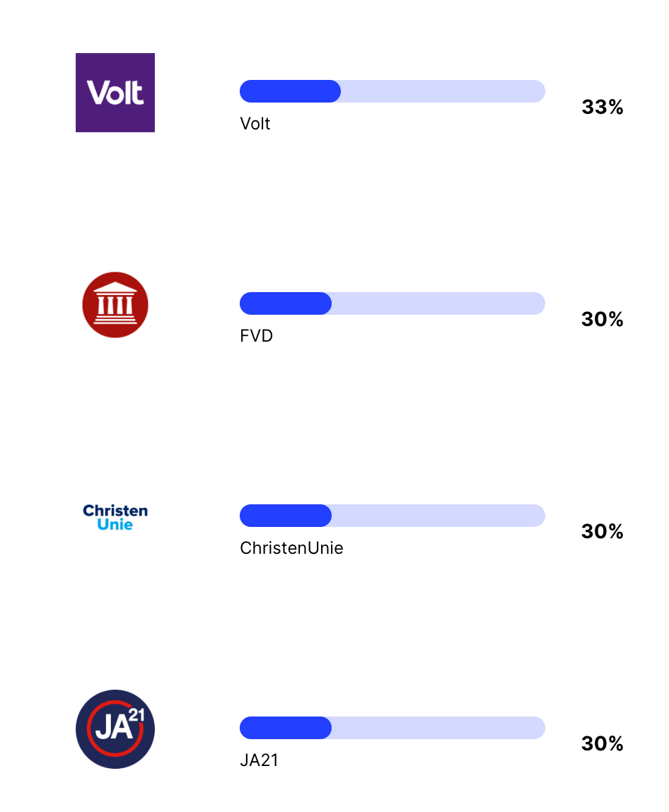The width and height of the screenshot is (669, 812).
Task: Click the filled blue part of ChristenUnie's bar
Action: 286,516
